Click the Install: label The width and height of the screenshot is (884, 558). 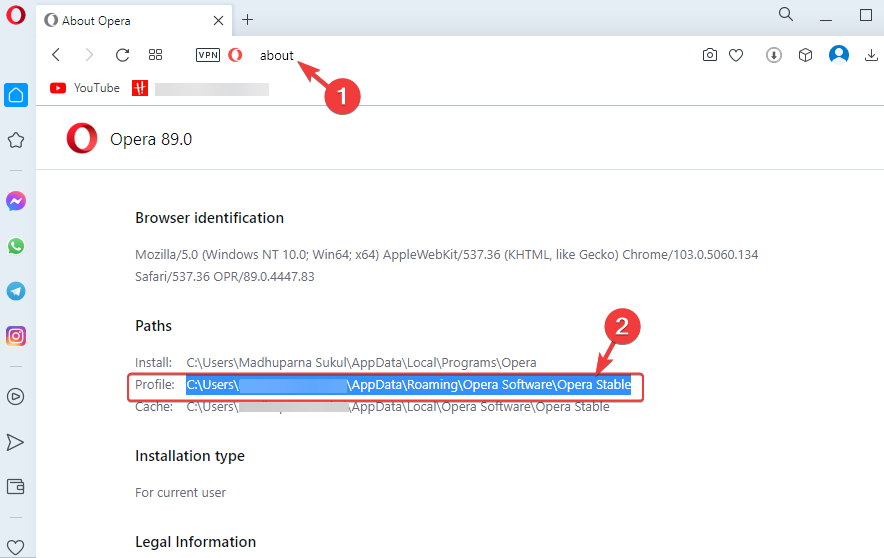(x=153, y=362)
